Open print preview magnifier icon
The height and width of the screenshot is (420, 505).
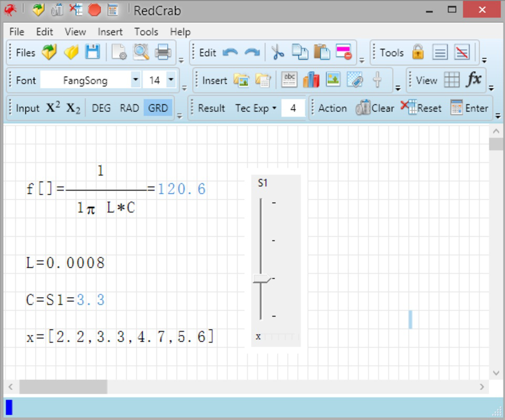coord(141,52)
